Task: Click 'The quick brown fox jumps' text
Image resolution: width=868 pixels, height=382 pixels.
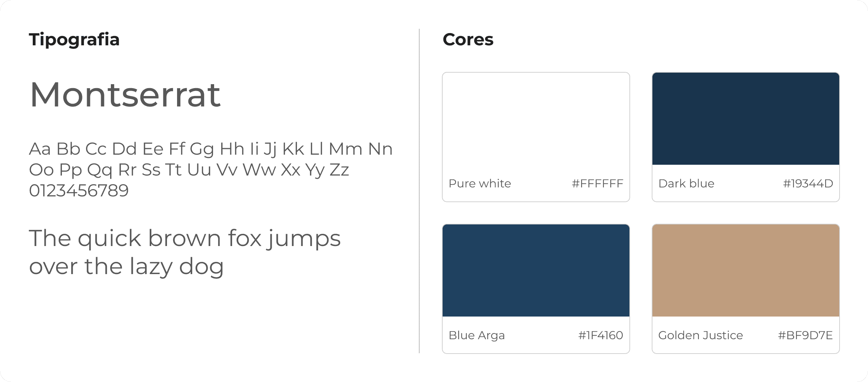Action: [185, 239]
